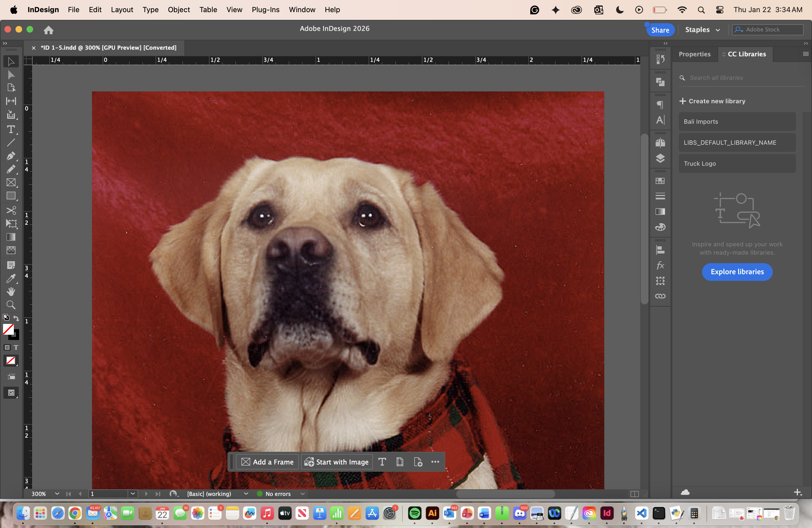Select the Zoom tool in toolbar
This screenshot has width=812, height=528.
(x=10, y=305)
